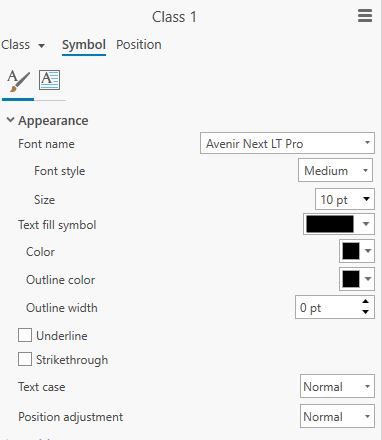Click the Font name label
This screenshot has height=440, width=382.
(46, 144)
